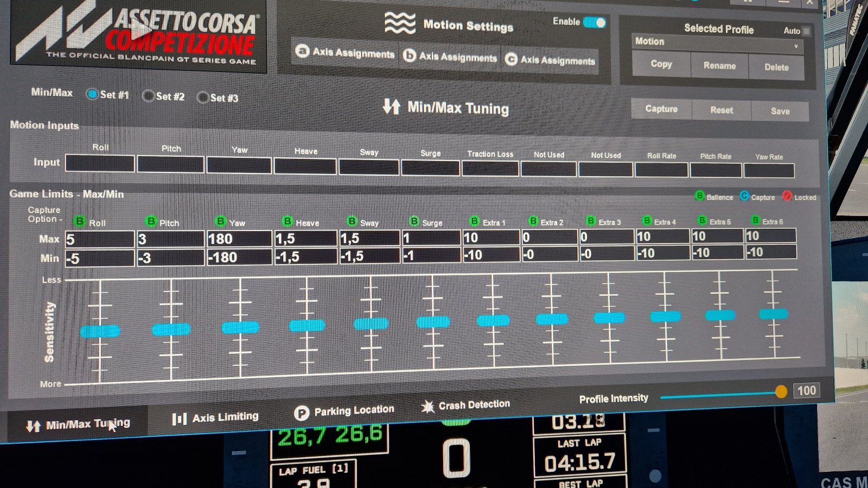Click the Motion Settings wave icon
868x488 pixels.
pos(400,23)
